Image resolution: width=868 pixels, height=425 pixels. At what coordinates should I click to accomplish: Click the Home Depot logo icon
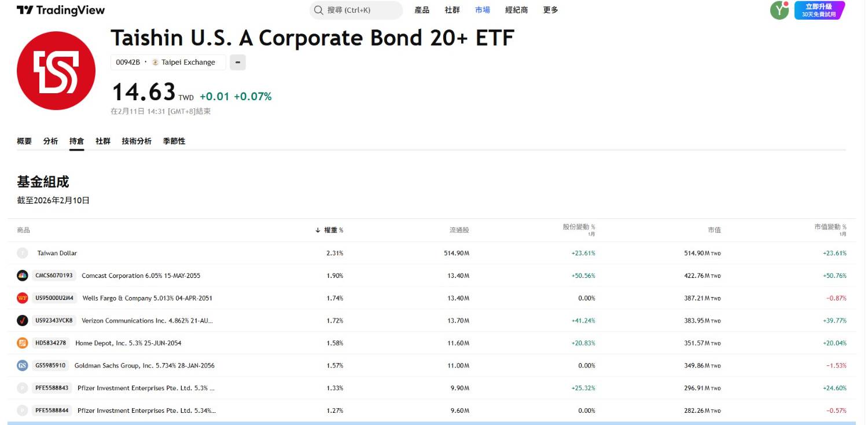click(23, 343)
